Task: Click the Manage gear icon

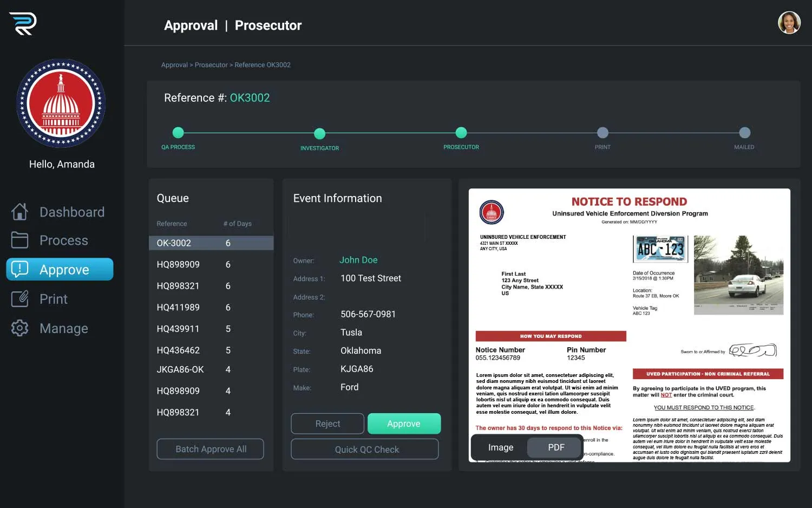Action: click(19, 328)
